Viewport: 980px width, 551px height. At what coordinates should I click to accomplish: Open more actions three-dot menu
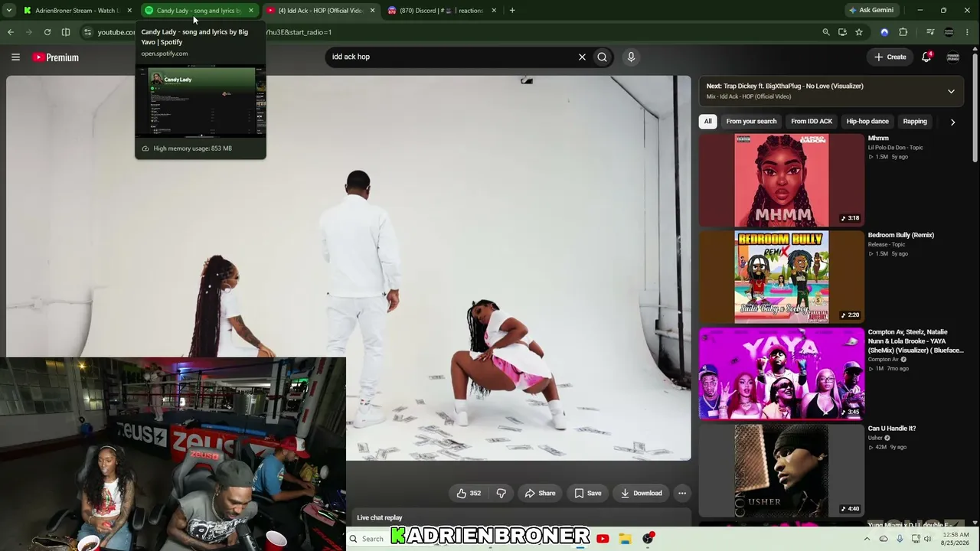(x=682, y=493)
